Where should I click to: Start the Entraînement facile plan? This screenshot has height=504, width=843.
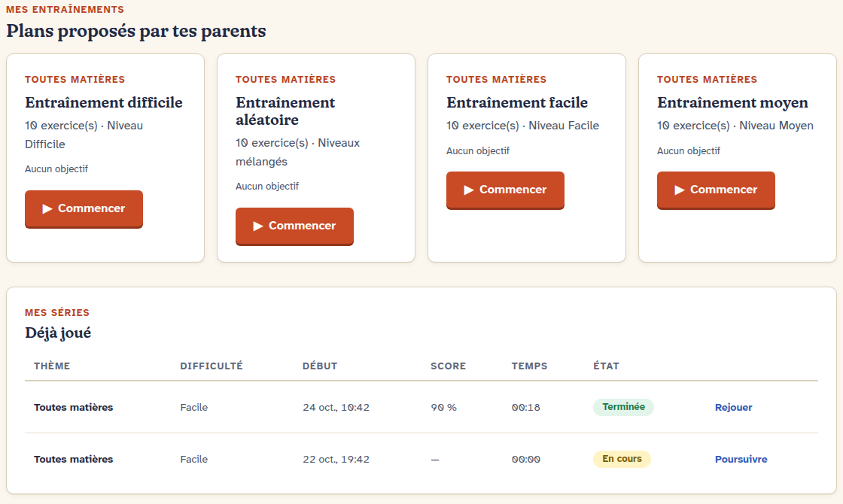pos(505,190)
